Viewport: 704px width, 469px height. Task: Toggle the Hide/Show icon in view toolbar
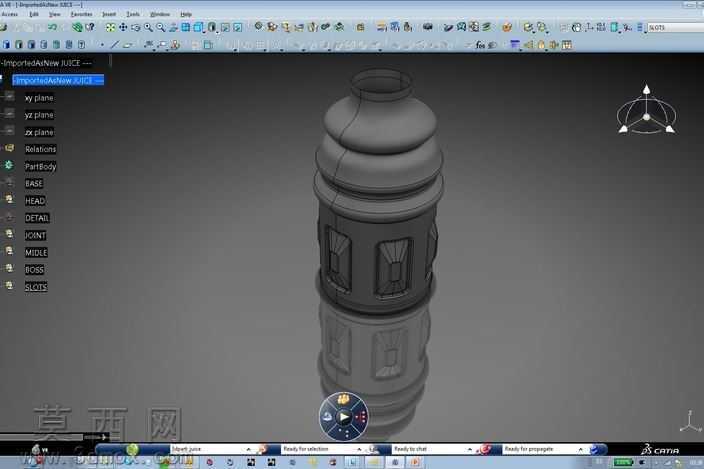tap(225, 27)
